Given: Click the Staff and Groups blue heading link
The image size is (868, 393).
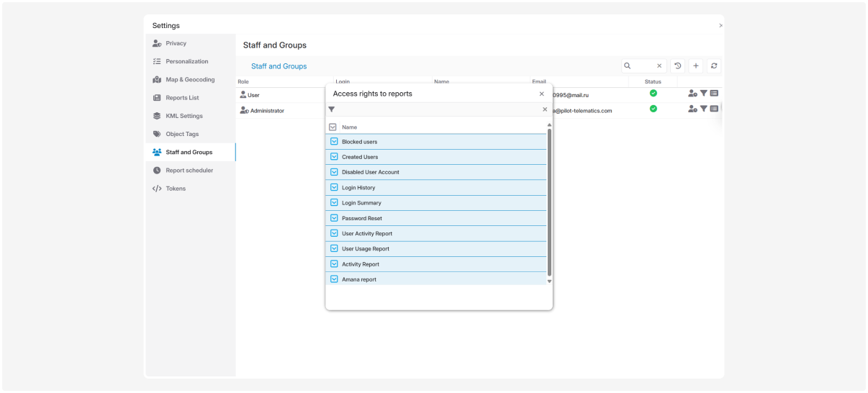Looking at the screenshot, I should pos(279,66).
